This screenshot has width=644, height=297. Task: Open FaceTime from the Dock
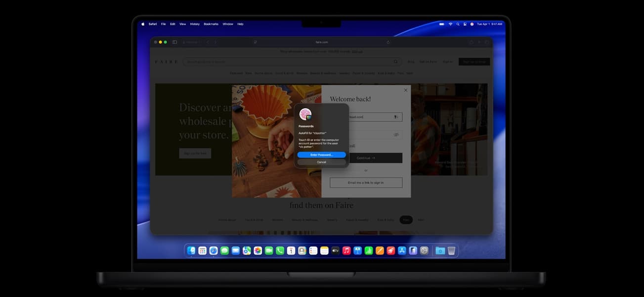[269, 251]
